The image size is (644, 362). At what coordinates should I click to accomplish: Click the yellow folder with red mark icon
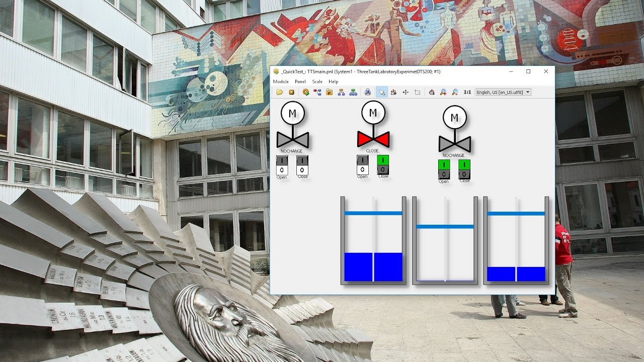(x=329, y=92)
